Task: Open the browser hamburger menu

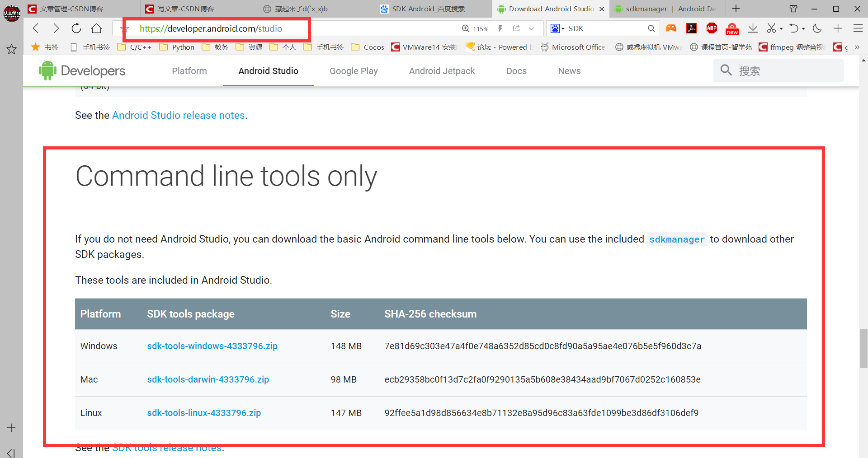Action: tap(858, 28)
